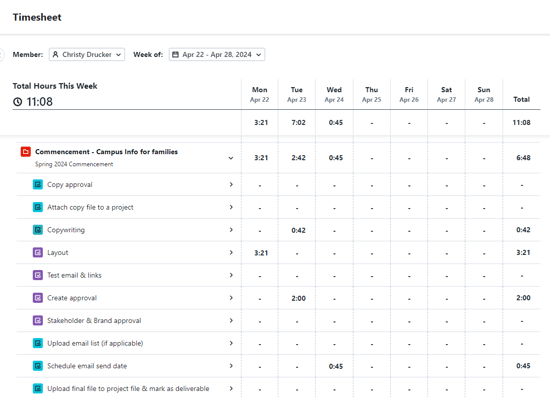The image size is (550, 397).
Task: Click the Stakeholder & Brand approval name
Action: [94, 321]
